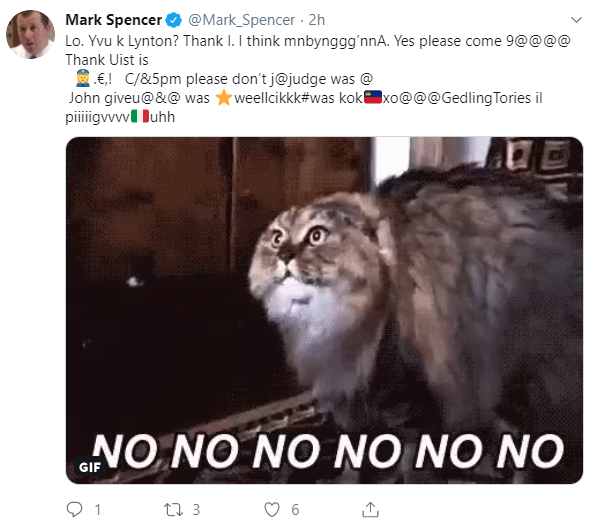Play the cat NO NO NO GIF
The image size is (590, 525).
click(x=324, y=310)
